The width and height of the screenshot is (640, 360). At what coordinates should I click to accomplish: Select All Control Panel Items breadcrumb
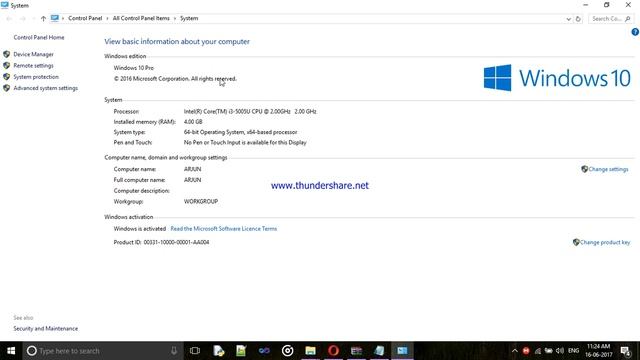[x=141, y=18]
